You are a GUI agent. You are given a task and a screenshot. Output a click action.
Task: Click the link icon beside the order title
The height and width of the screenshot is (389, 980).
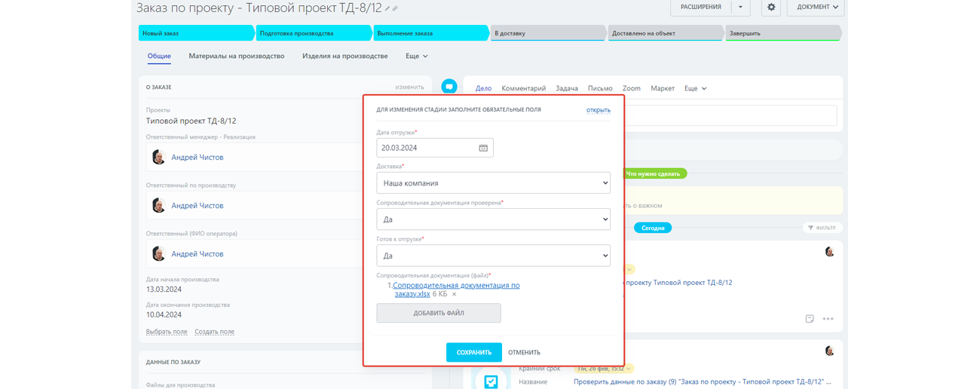(x=395, y=9)
